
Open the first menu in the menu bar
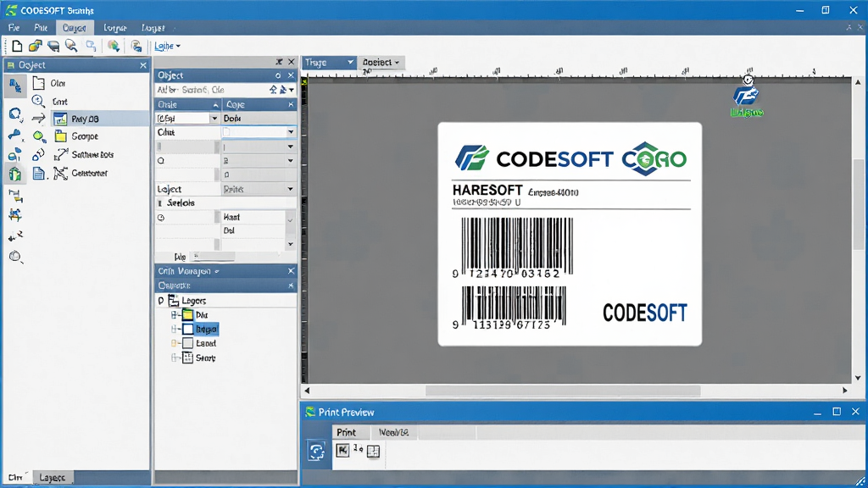coord(14,28)
